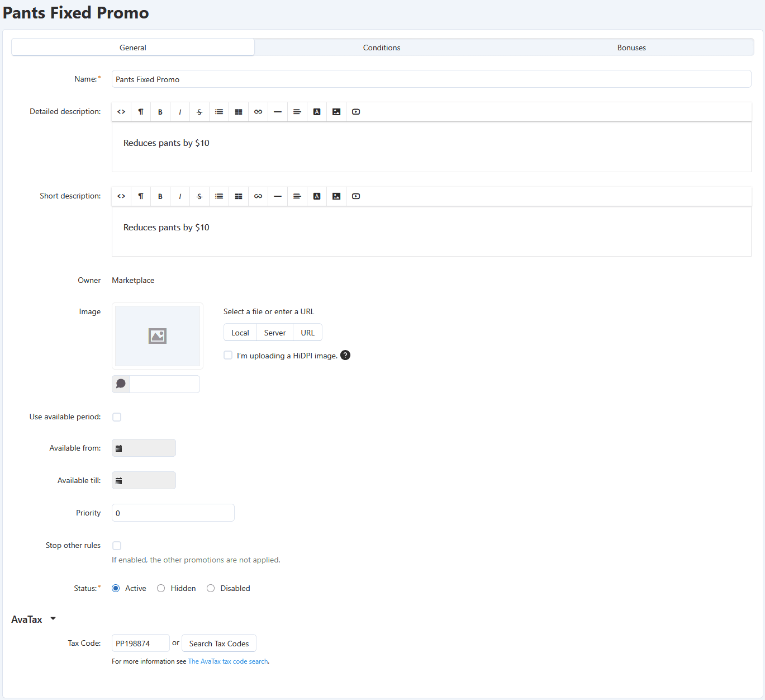Insert image in Short description editor
Screen dimensions: 765x700
(x=336, y=196)
